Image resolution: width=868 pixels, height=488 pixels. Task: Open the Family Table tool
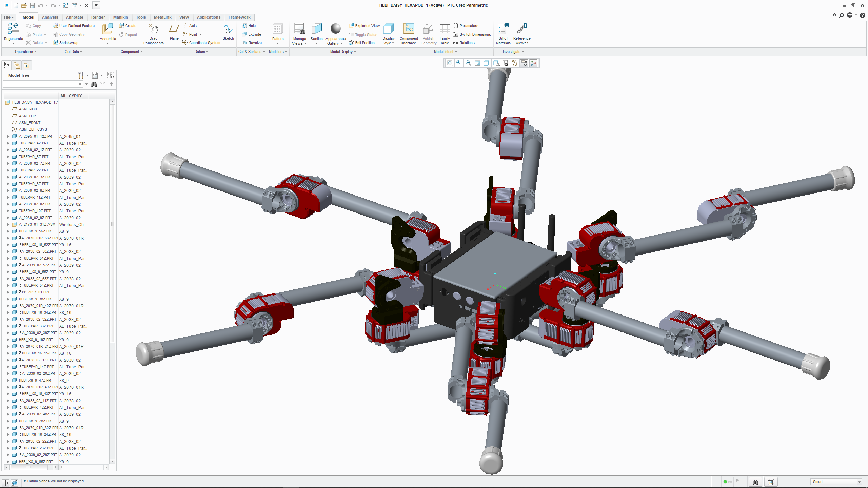coord(445,29)
